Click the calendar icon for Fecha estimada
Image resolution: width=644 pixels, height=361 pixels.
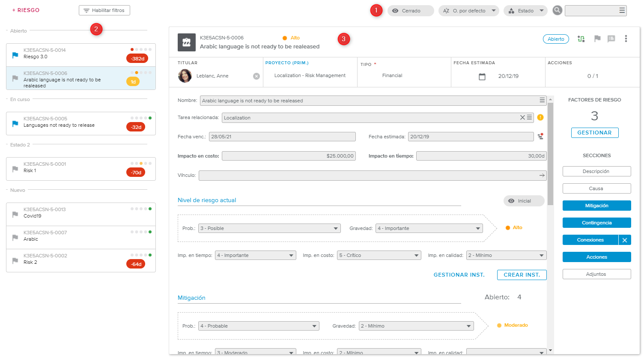pyautogui.click(x=482, y=76)
